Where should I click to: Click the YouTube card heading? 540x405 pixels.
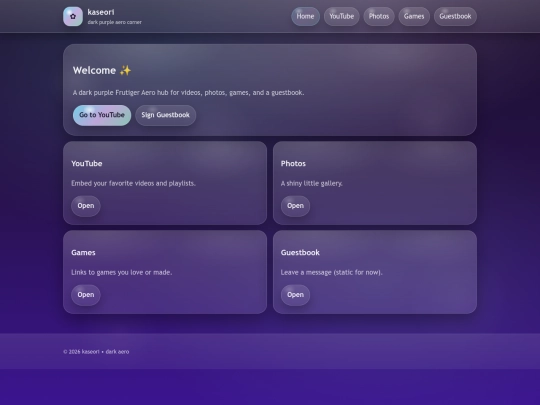(87, 164)
